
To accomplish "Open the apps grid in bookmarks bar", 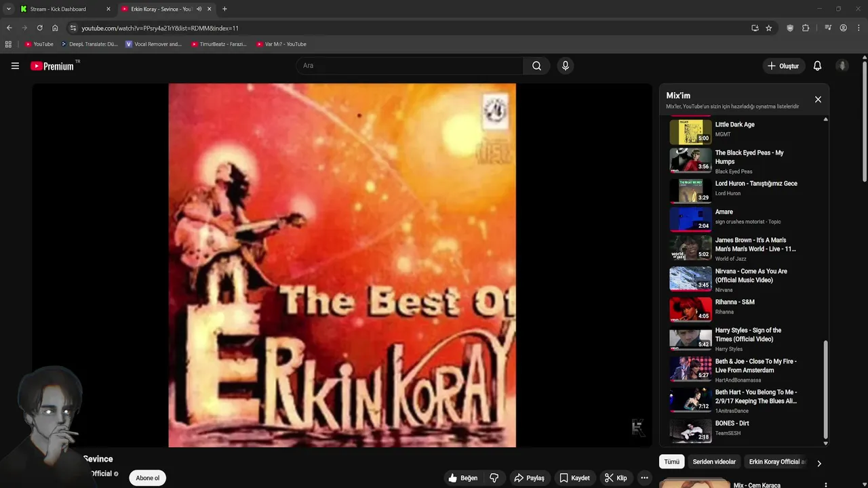I will (x=8, y=44).
